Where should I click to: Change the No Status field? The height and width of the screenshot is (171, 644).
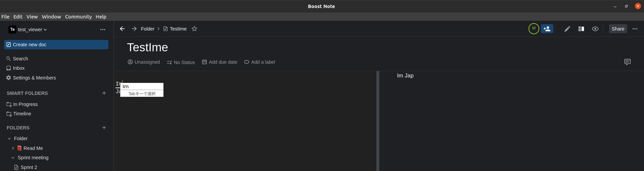tap(181, 62)
